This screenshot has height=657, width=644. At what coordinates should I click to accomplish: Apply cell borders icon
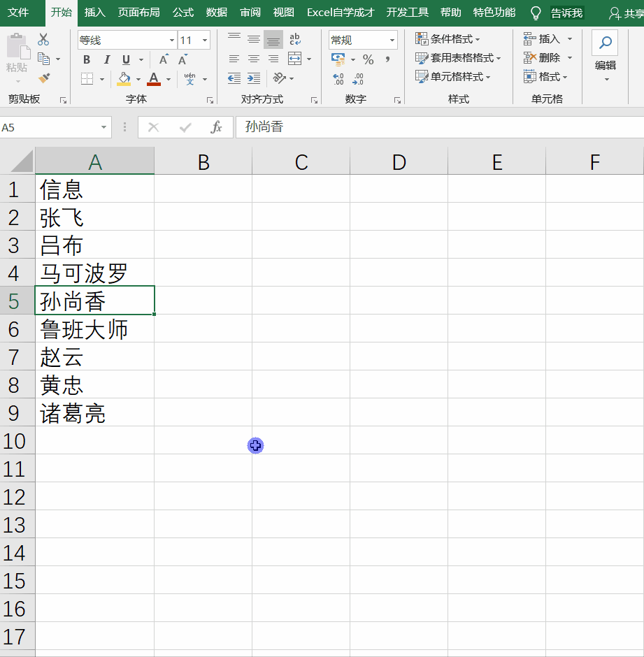click(x=87, y=78)
